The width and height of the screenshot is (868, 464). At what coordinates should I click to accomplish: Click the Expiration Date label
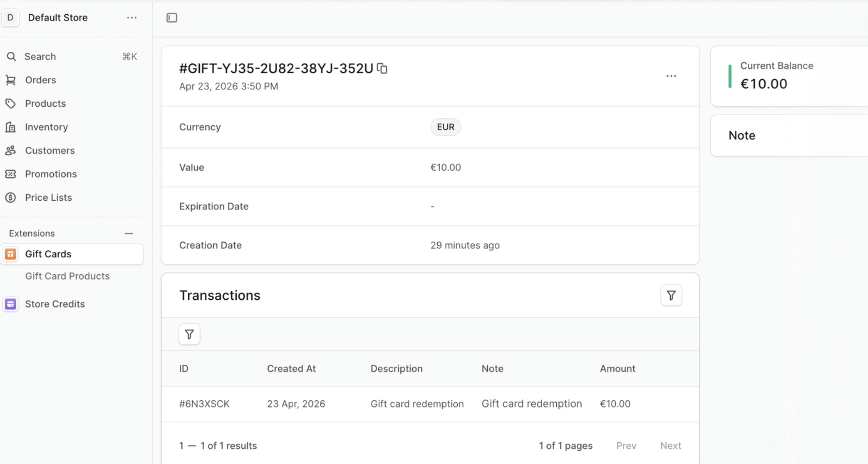[x=214, y=206]
